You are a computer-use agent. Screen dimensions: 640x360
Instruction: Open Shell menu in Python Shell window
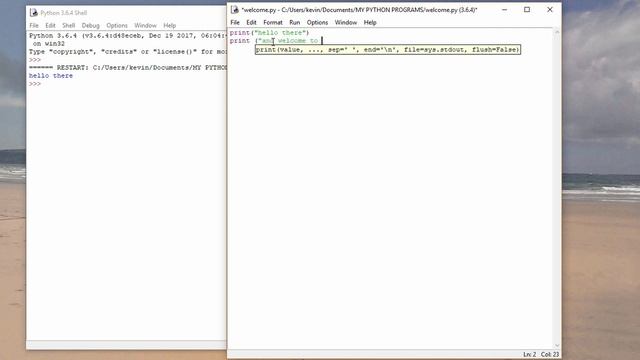69,25
